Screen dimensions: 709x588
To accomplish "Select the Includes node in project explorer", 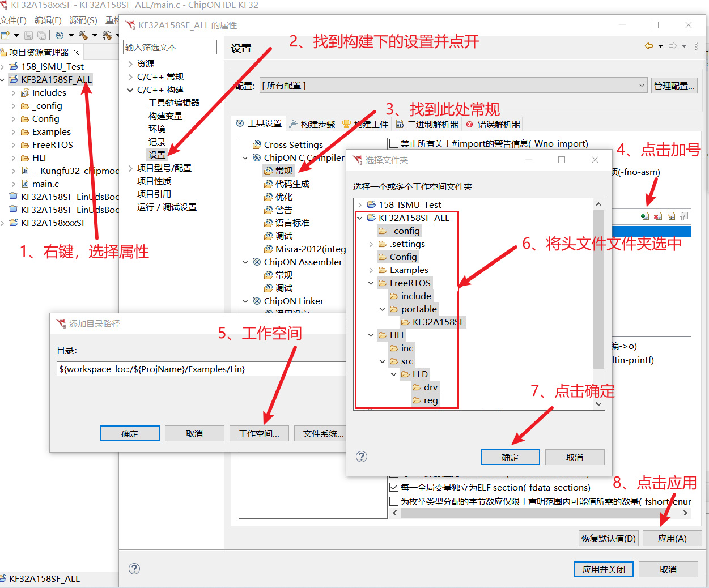I will 49,93.
